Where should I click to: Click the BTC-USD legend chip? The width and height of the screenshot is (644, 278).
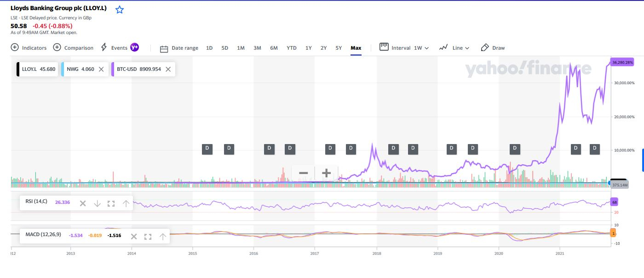click(143, 69)
